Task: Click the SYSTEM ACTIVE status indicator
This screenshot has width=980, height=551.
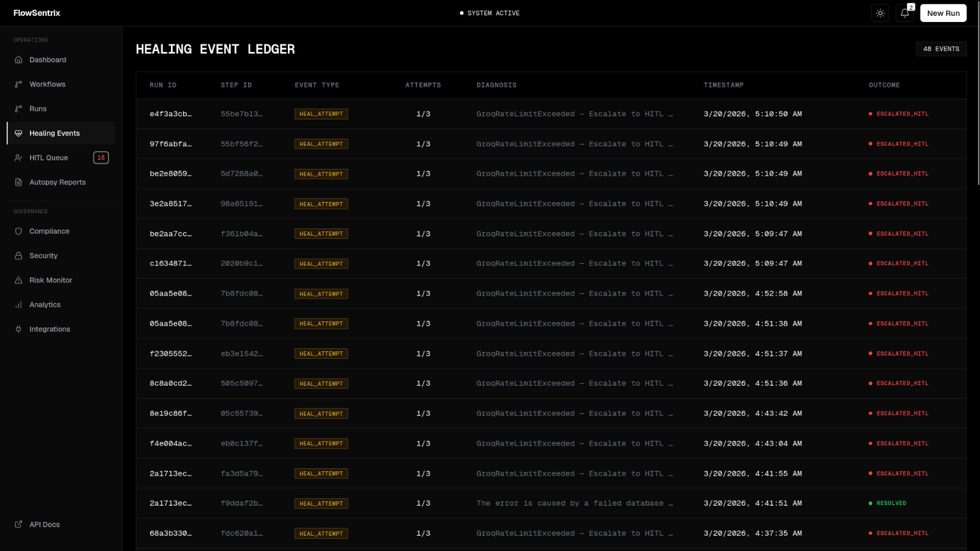Action: [x=489, y=13]
